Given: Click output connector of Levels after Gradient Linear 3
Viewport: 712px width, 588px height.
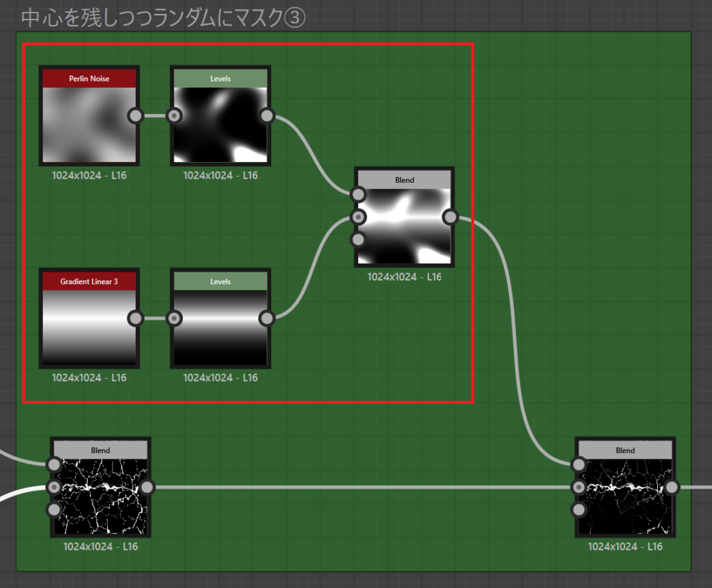Looking at the screenshot, I should click(266, 318).
